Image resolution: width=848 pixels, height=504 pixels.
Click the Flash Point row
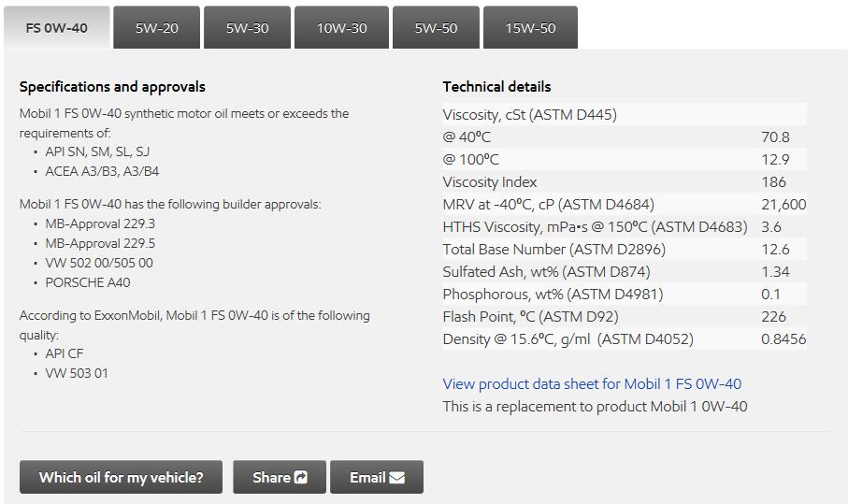(625, 317)
